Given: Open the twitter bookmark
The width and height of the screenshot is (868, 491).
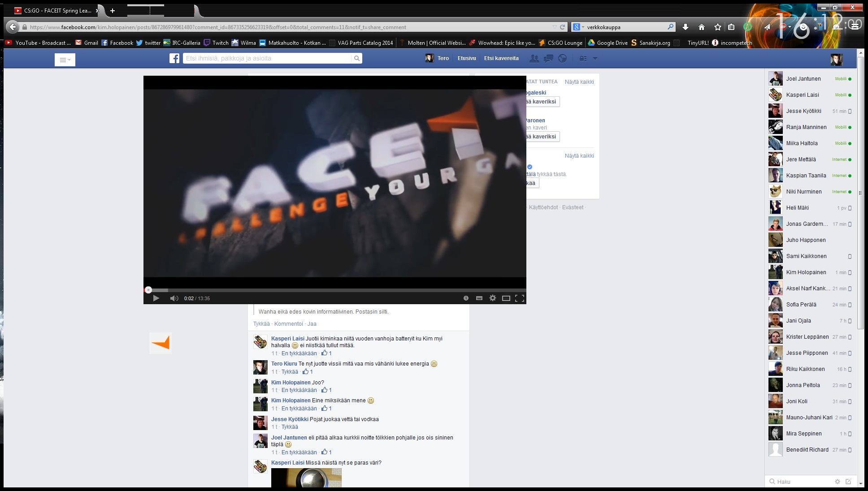Looking at the screenshot, I should [x=148, y=43].
